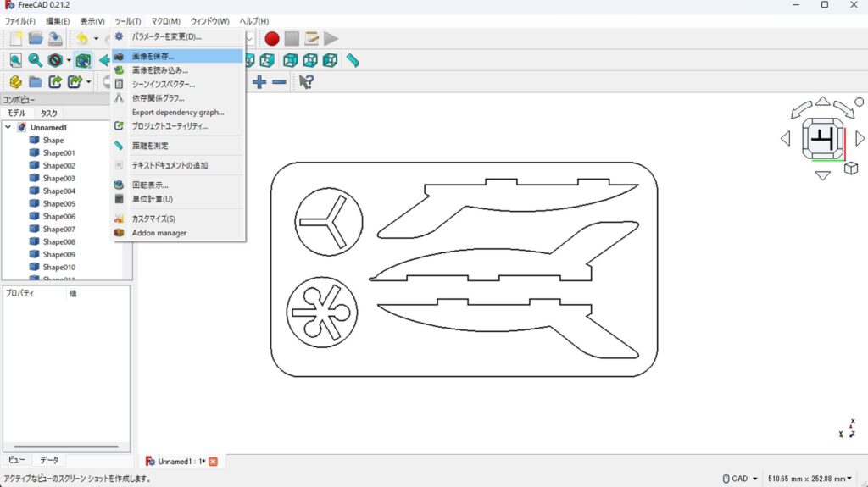Go back with the teal arrow icon
Image resolution: width=868 pixels, height=487 pixels.
[104, 60]
